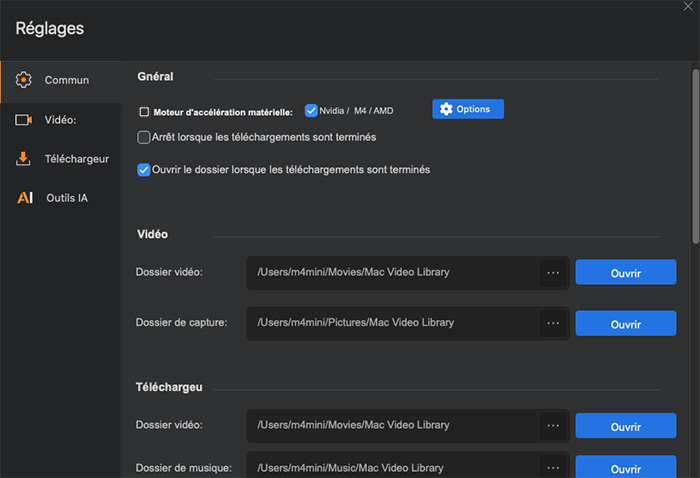Screen dimensions: 700x478
Task: Enable Arrêt lorsque les téléchargements sont terminés
Action: coord(143,137)
